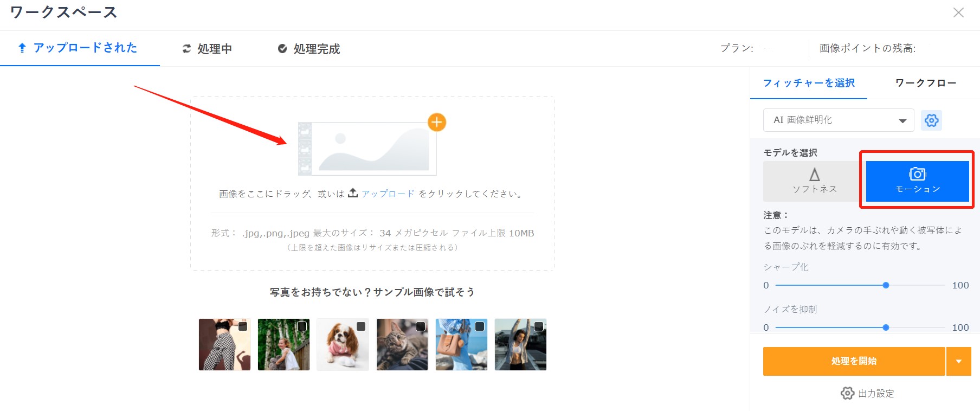The image size is (980, 411).
Task: Open the AI 画像鮮明化 feature dropdown
Action: tap(839, 120)
